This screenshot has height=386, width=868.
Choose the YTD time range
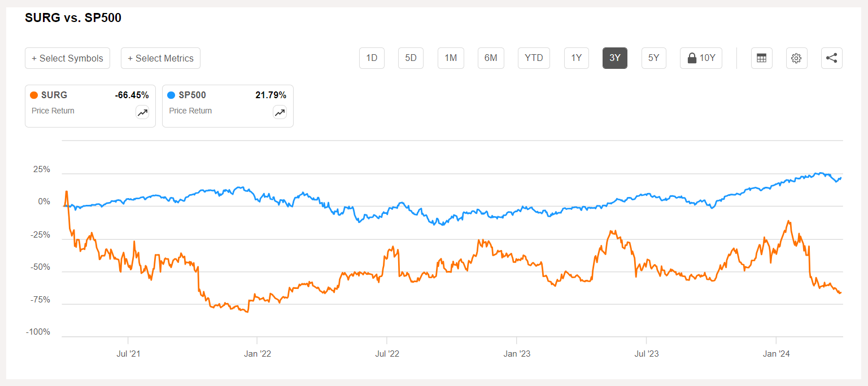click(x=534, y=58)
